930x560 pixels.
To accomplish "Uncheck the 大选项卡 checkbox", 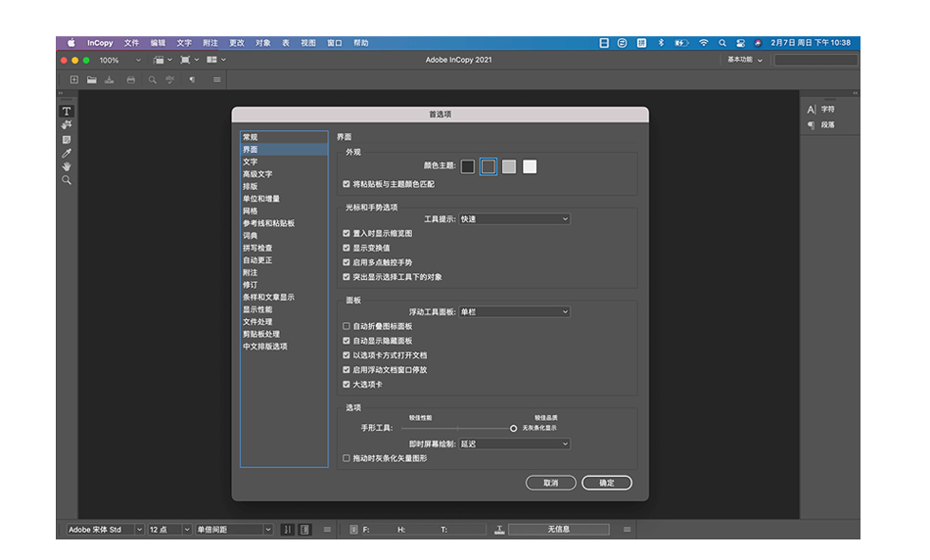I will click(347, 385).
